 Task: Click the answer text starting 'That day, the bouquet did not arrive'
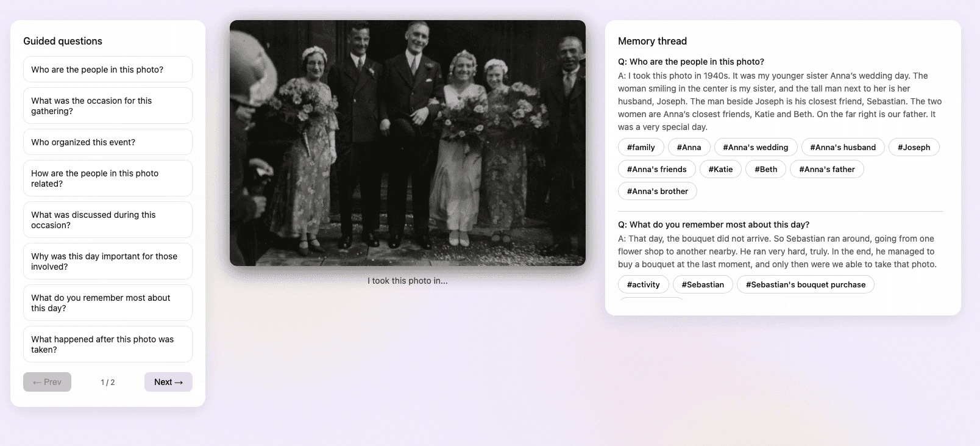click(778, 251)
